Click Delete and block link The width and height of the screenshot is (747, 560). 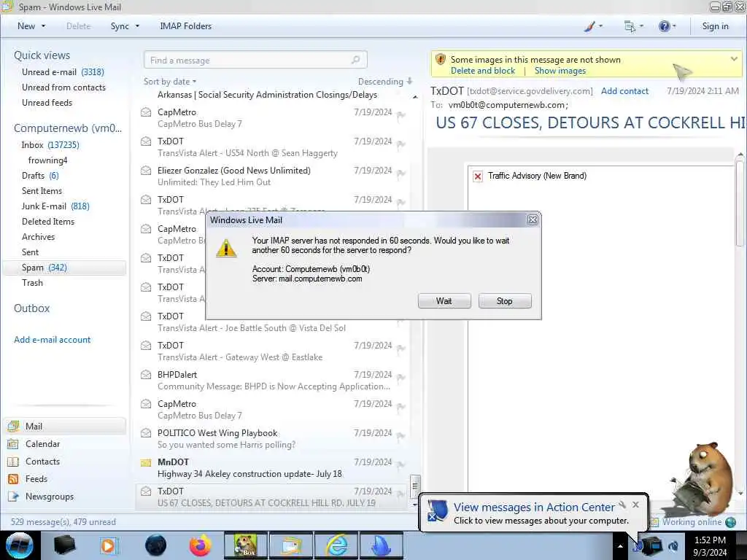[x=483, y=71]
